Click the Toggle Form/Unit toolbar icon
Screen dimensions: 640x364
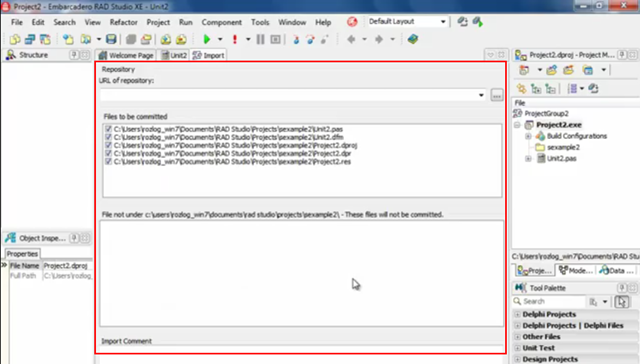[x=45, y=39]
